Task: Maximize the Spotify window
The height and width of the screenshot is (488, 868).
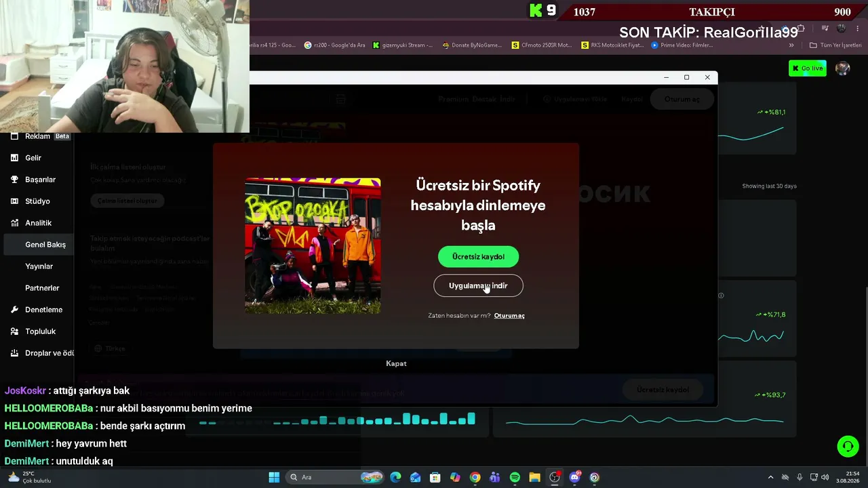Action: (686, 77)
